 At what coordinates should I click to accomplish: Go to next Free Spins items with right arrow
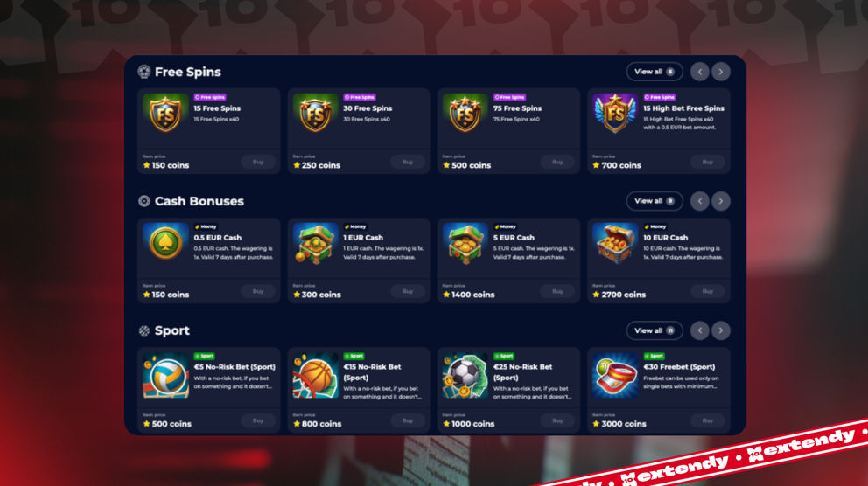coord(720,72)
